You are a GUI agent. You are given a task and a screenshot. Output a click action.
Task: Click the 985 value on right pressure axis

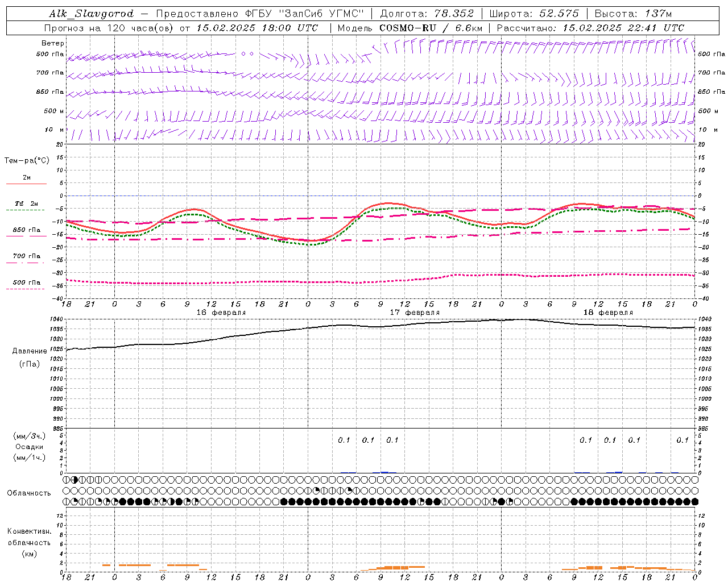(704, 429)
